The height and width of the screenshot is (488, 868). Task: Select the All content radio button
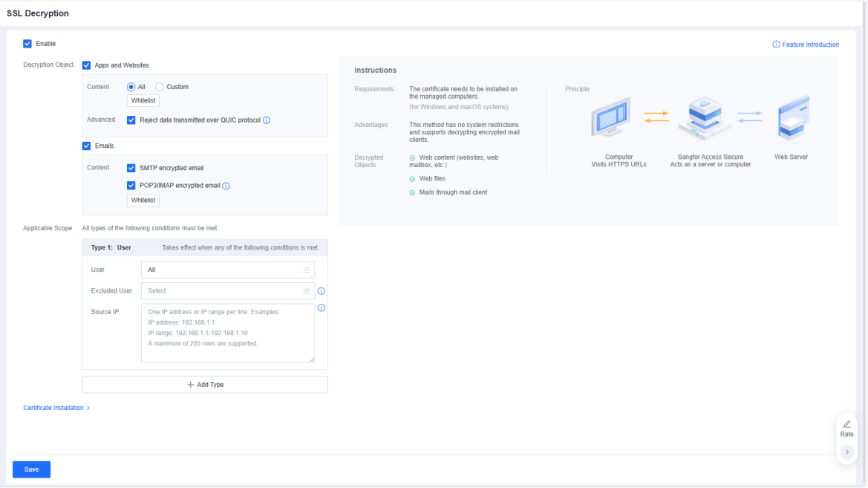point(131,87)
